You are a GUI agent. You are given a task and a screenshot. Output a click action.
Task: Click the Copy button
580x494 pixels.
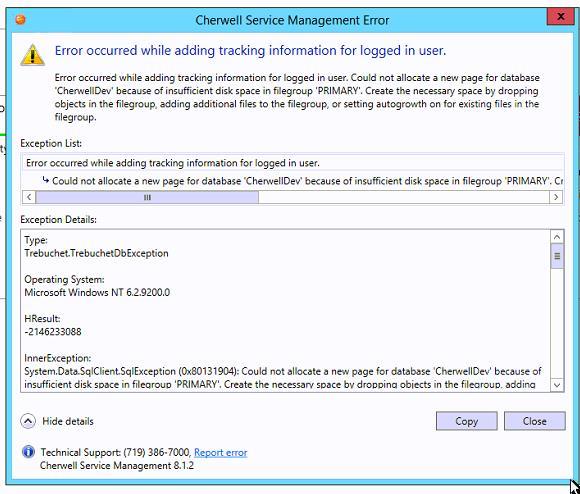(x=466, y=421)
